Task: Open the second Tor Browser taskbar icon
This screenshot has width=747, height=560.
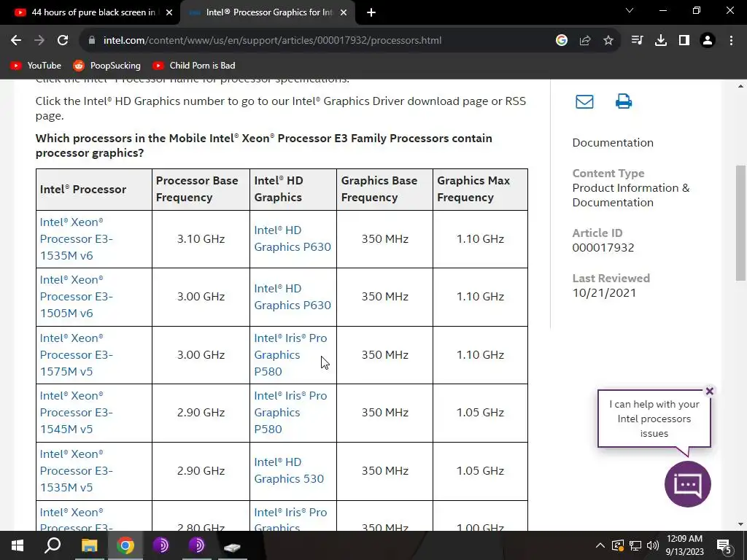Action: click(197, 545)
